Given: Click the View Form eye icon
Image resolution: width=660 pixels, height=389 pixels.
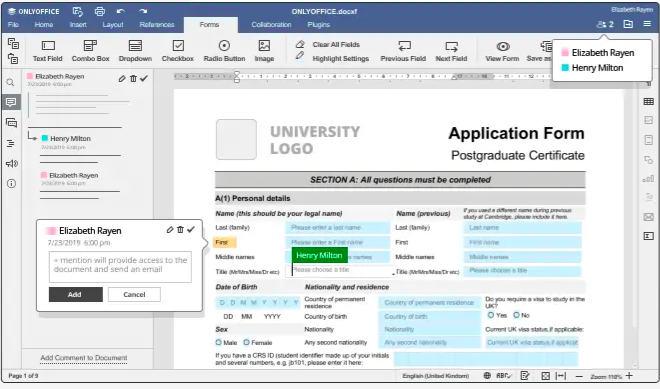Looking at the screenshot, I should [503, 46].
